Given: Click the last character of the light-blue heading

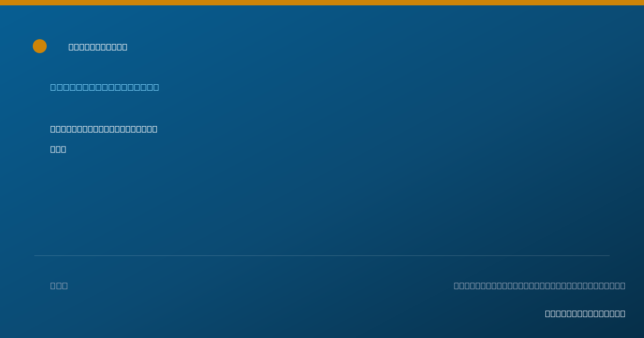Looking at the screenshot, I should (156, 87).
